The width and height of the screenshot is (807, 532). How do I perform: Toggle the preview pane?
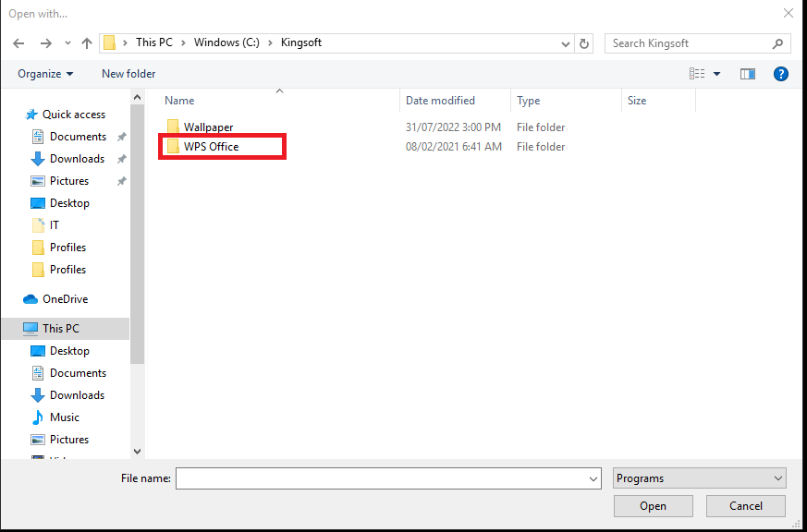click(x=748, y=74)
